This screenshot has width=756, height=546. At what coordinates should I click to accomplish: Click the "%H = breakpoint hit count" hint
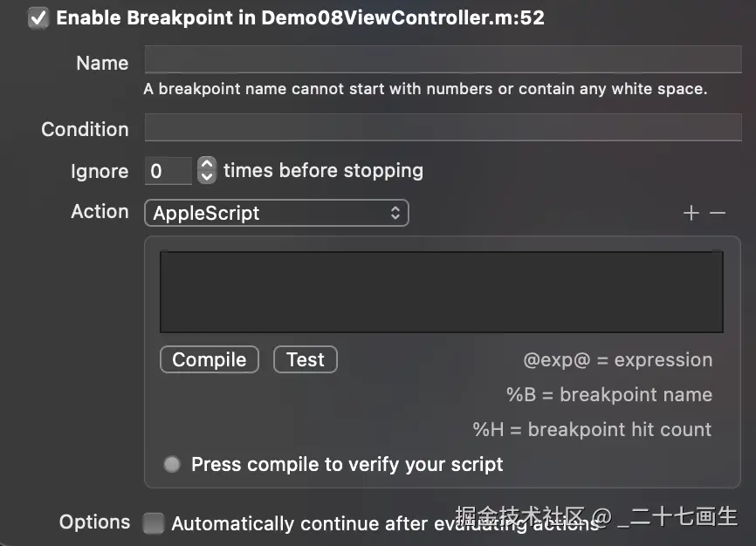[592, 429]
